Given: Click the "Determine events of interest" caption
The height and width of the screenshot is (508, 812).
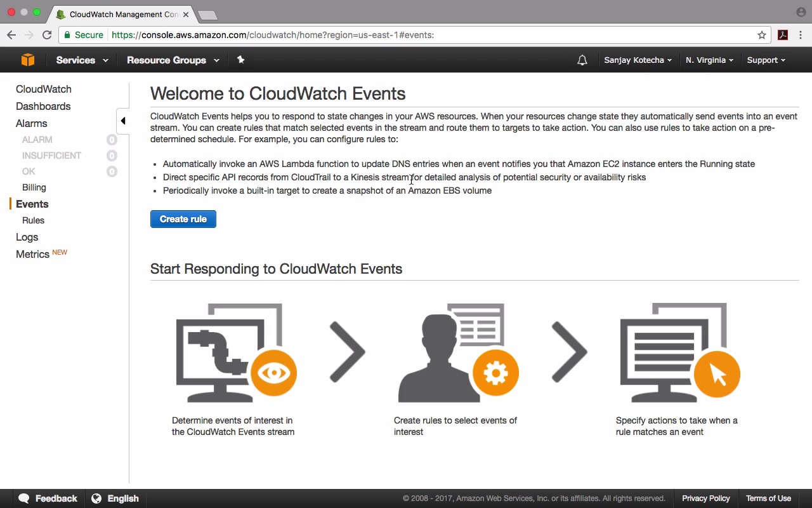Looking at the screenshot, I should tap(233, 426).
